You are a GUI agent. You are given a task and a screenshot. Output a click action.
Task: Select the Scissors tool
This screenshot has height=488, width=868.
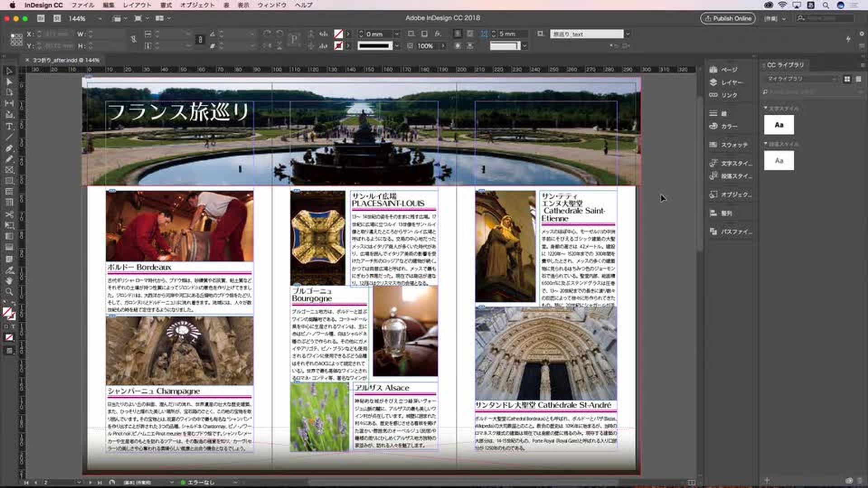pyautogui.click(x=9, y=214)
